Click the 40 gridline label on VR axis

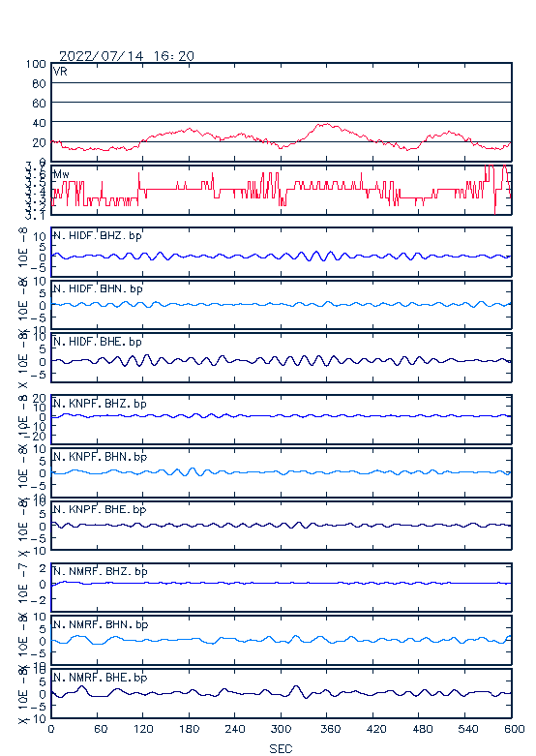[39, 123]
